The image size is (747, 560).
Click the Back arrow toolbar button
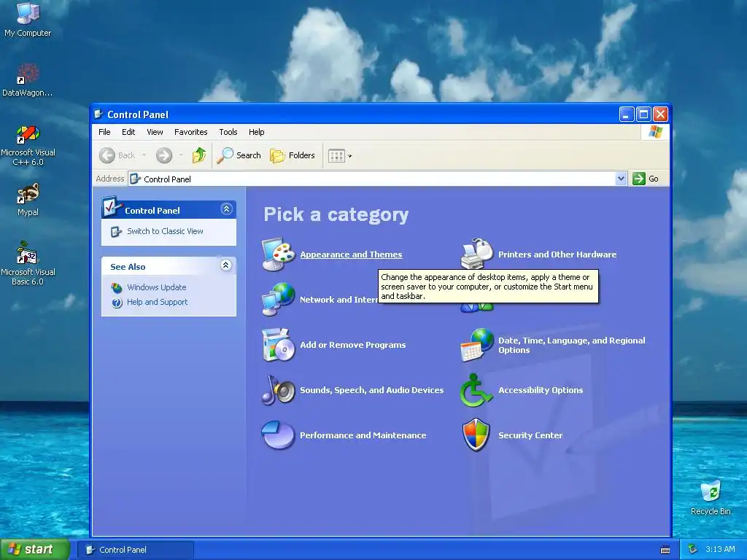[x=117, y=155]
